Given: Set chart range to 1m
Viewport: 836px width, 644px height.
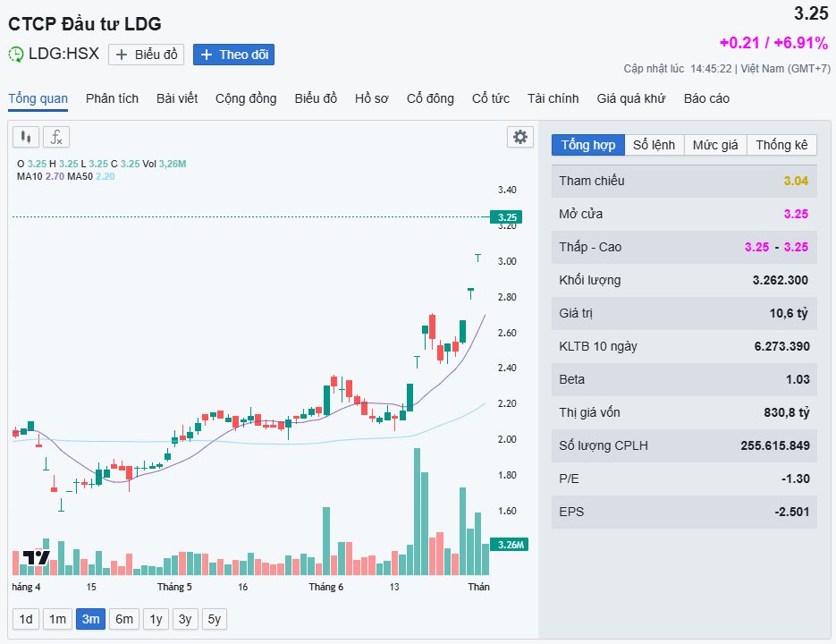Looking at the screenshot, I should coord(57,619).
